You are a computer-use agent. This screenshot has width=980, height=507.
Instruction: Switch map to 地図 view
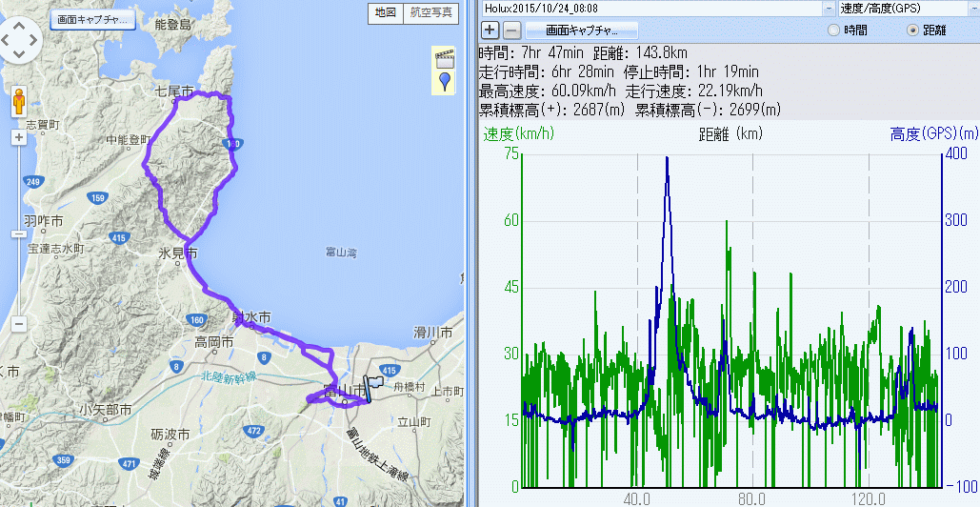click(385, 12)
